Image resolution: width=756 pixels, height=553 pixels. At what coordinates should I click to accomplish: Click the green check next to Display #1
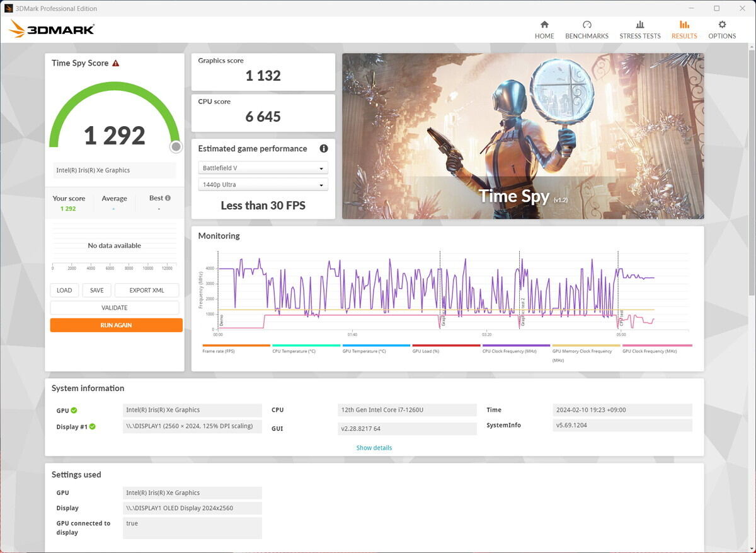93,427
